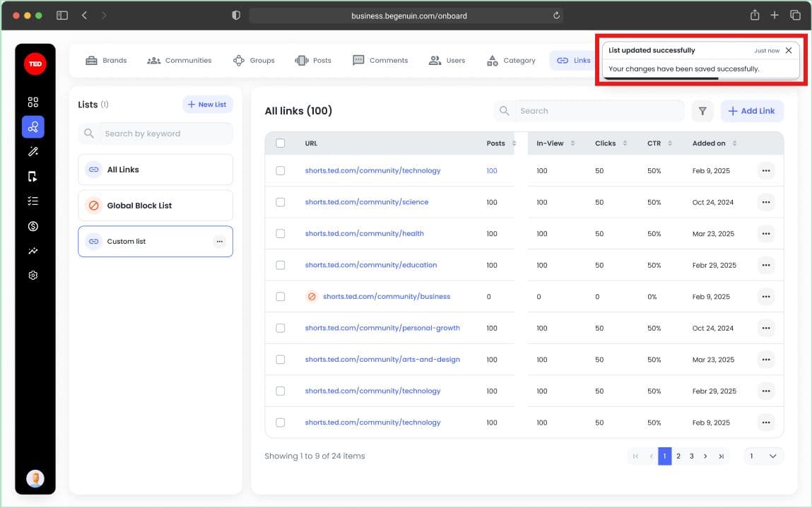The width and height of the screenshot is (812, 508).
Task: Open the settings gear in sidebar
Action: coord(33,276)
